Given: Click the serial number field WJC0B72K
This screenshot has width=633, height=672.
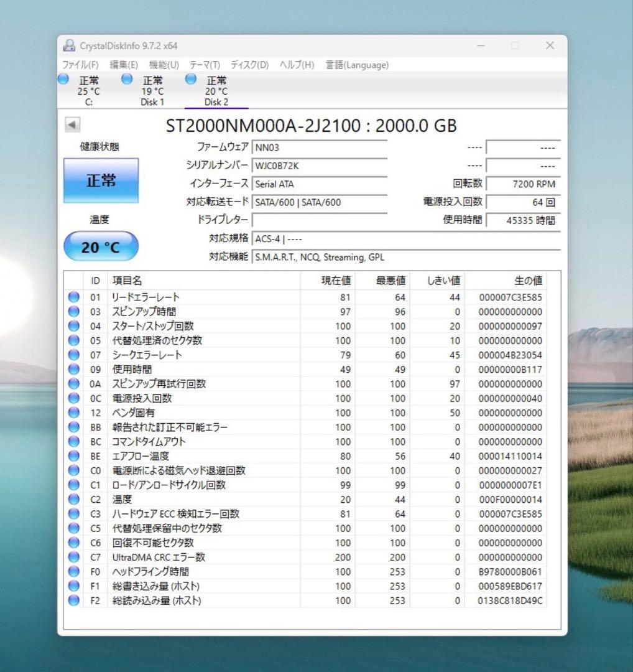Looking at the screenshot, I should (x=320, y=166).
